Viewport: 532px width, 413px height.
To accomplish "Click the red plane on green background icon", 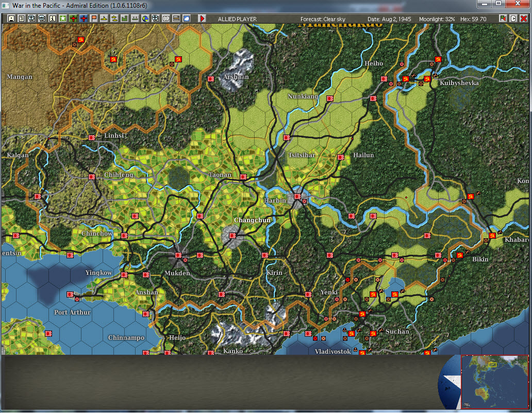I will [73, 19].
